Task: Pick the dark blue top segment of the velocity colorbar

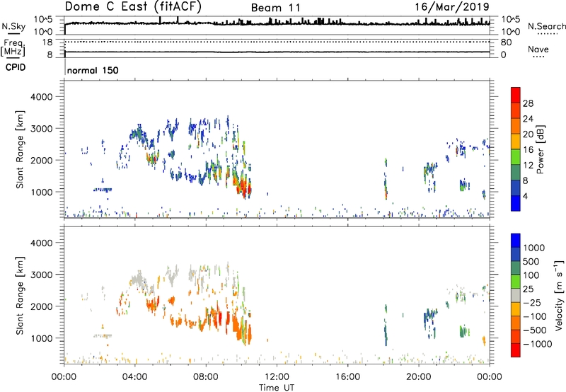Action: [x=516, y=240]
